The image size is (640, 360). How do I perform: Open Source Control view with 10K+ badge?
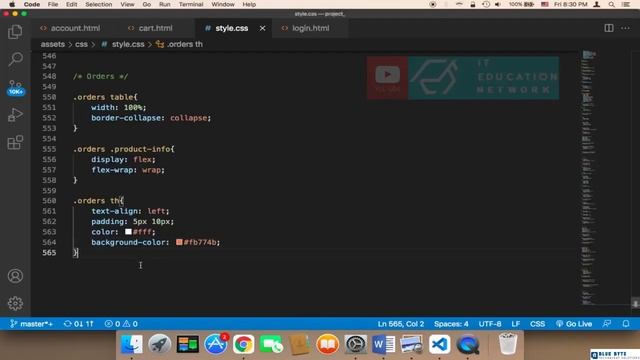click(15, 87)
